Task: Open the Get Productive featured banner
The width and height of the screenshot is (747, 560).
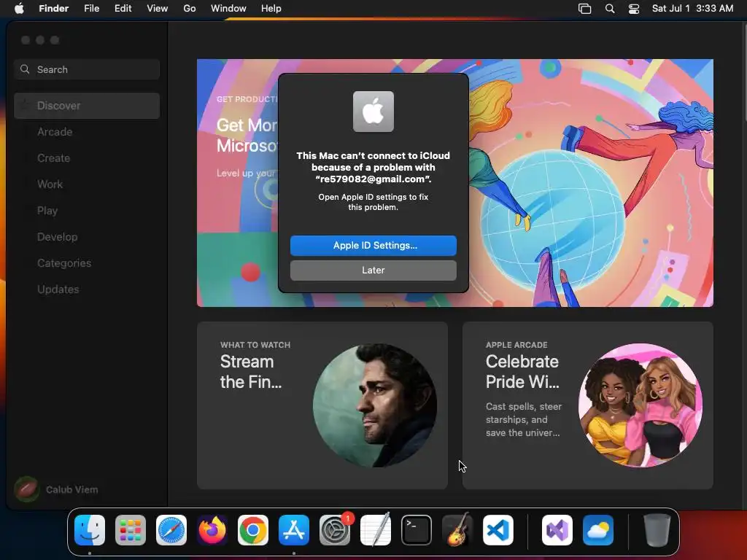Action: (x=455, y=183)
